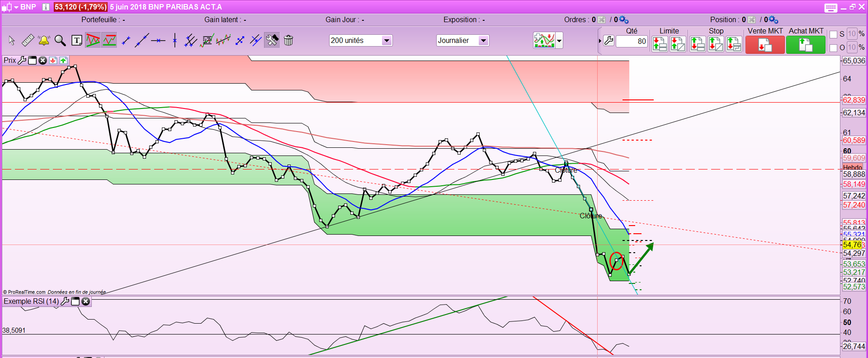Viewport: 868px width, 358px height.
Task: Place a limit sell order, first Limite button
Action: pos(660,44)
